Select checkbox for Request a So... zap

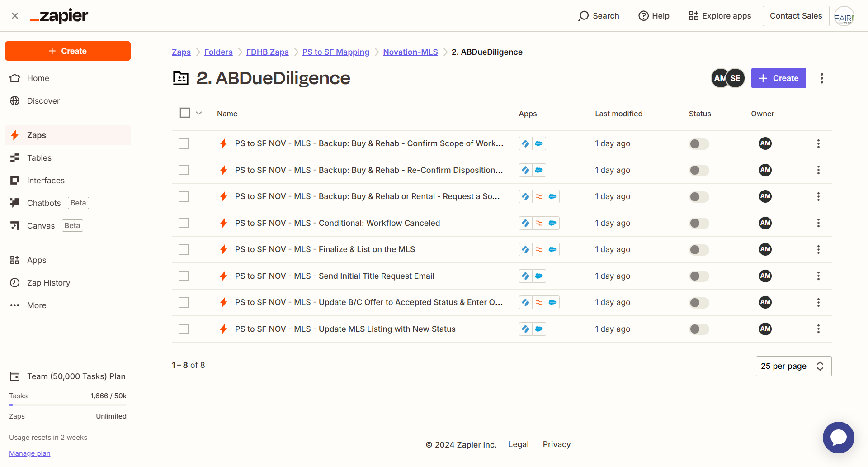point(184,197)
